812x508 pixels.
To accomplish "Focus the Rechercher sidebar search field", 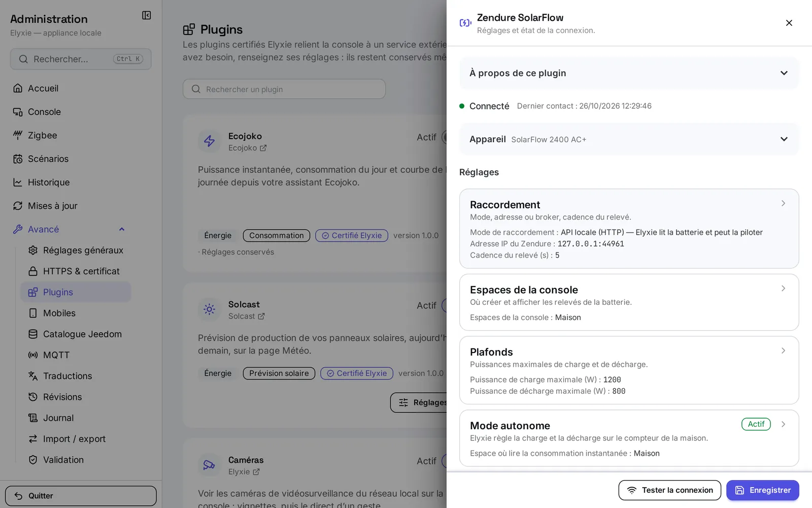I will click(81, 59).
